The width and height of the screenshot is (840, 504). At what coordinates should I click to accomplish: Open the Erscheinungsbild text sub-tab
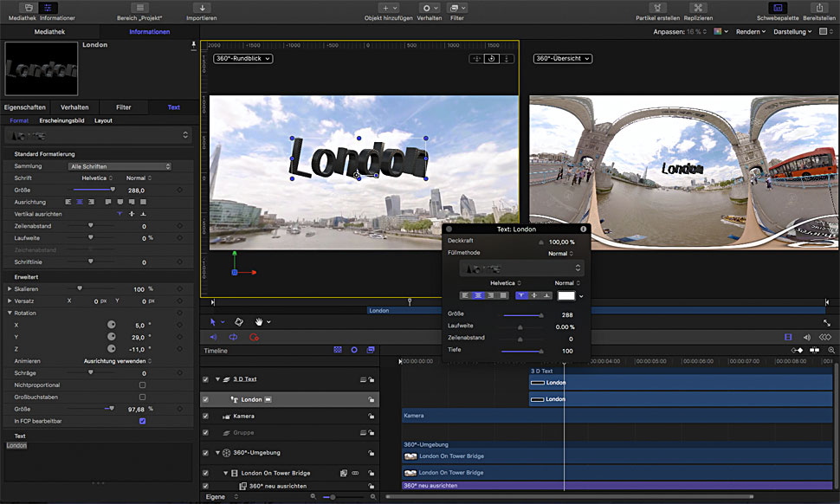point(61,121)
